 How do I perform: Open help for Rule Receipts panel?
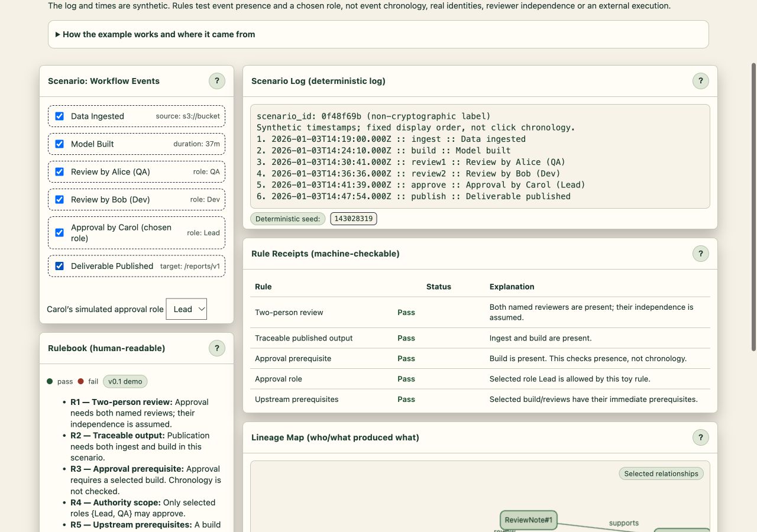(701, 254)
